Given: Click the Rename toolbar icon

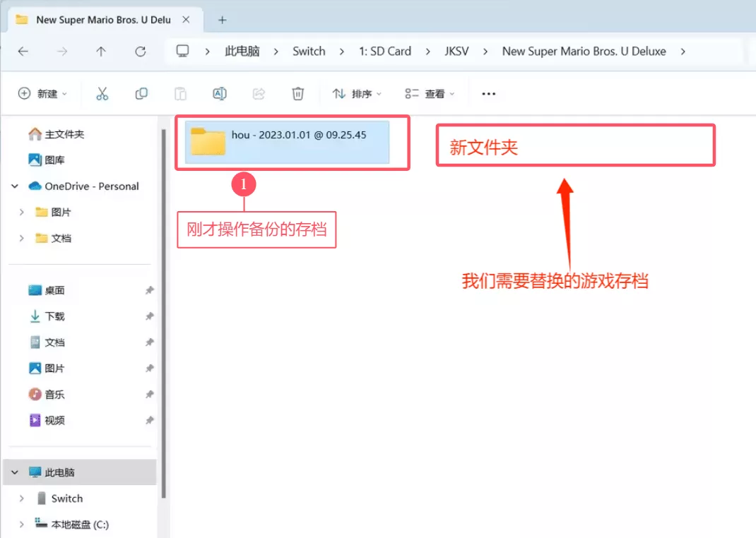Looking at the screenshot, I should point(219,93).
